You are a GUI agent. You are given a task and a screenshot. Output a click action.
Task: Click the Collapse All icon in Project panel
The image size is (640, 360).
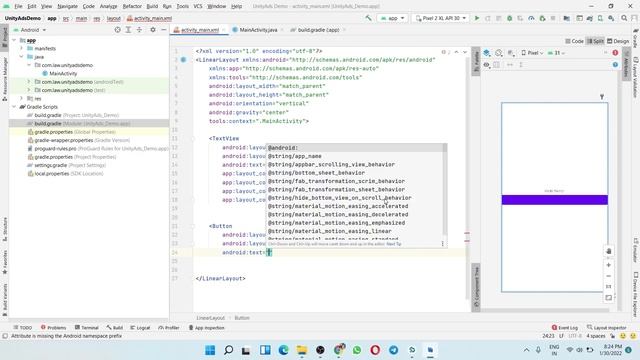click(139, 30)
